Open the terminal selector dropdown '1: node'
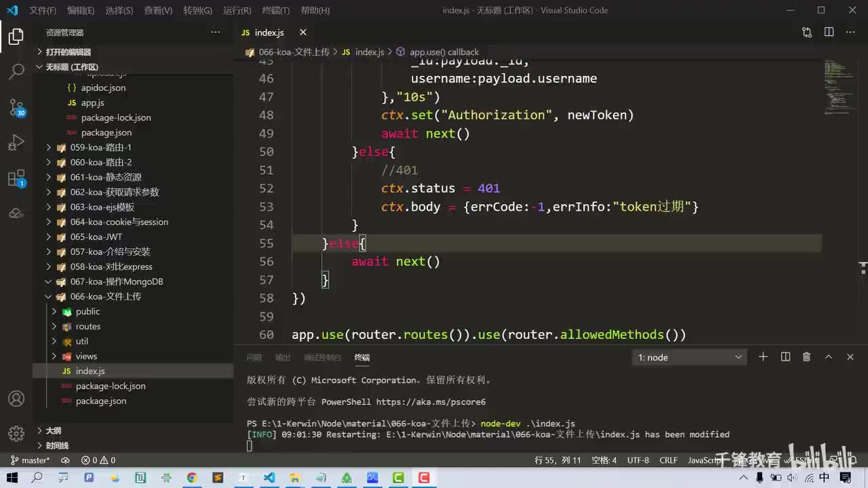868x488 pixels. click(689, 357)
